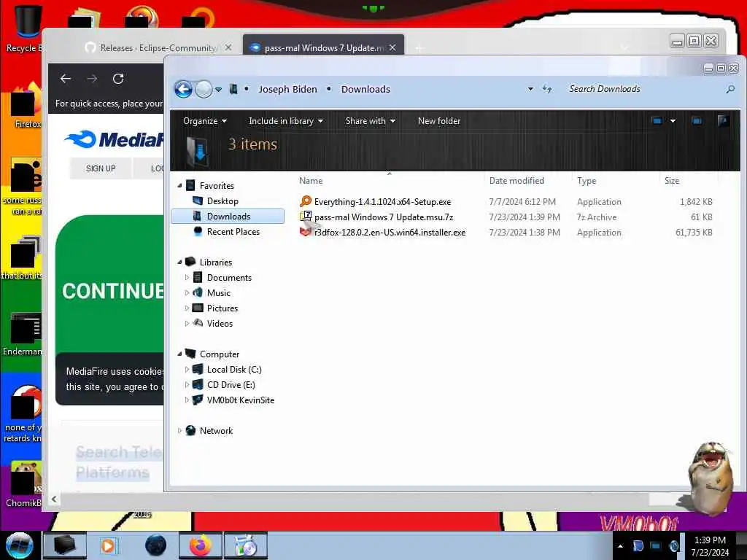Select Downloads under Favorites
Viewport: 747px width, 560px height.
point(228,216)
